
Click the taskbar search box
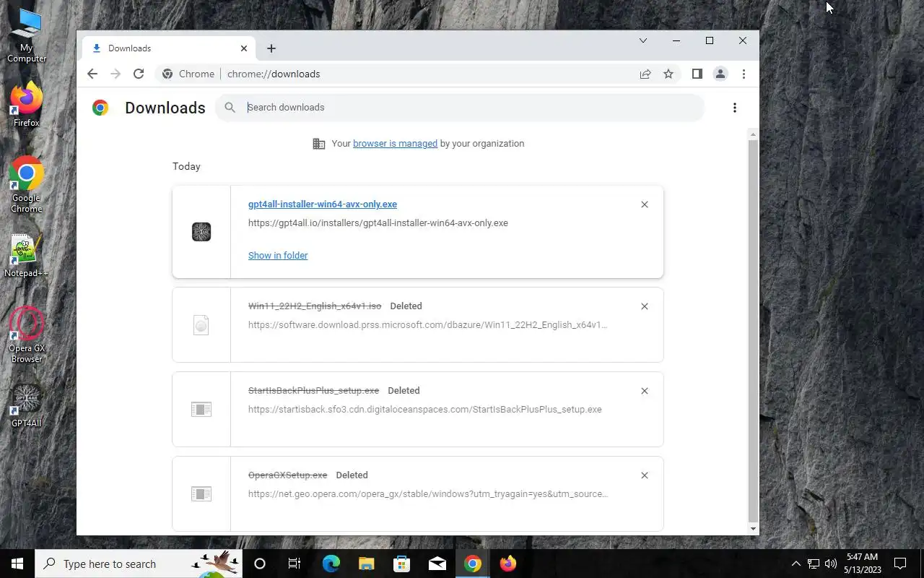[139, 564]
